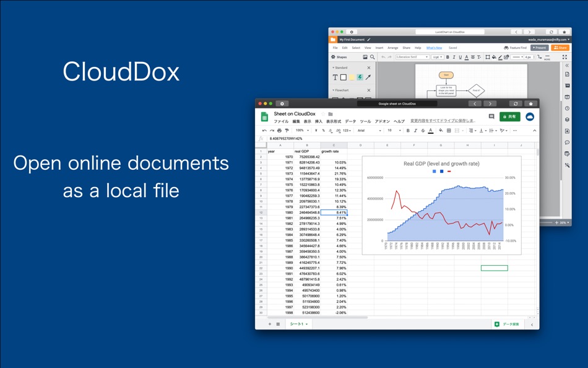
Task: Click the home icon in Google sheet window
Action: pyautogui.click(x=530, y=103)
